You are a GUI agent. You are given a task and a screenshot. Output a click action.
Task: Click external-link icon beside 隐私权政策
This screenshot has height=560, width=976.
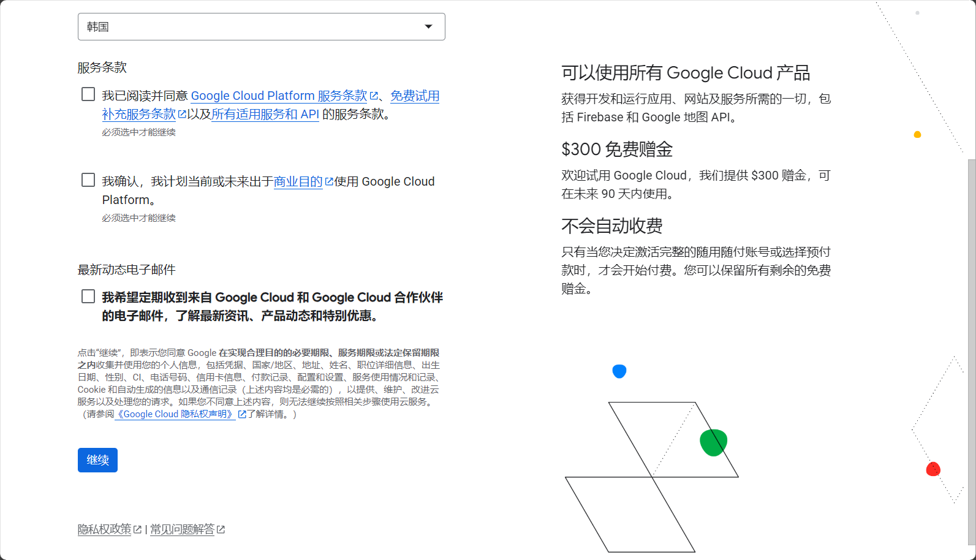click(x=137, y=529)
